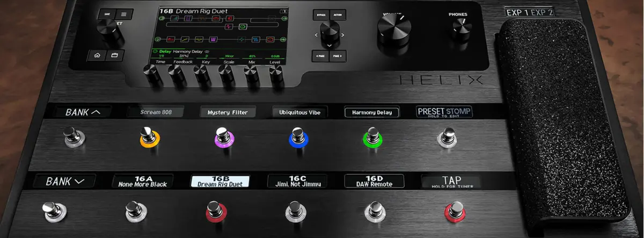Open the hamburger menu button next to SAVE
The image size is (644, 238).
point(123,15)
